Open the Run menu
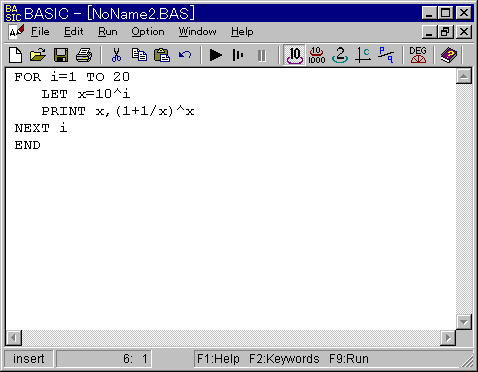Viewport: 478px width, 372px height. pos(108,32)
